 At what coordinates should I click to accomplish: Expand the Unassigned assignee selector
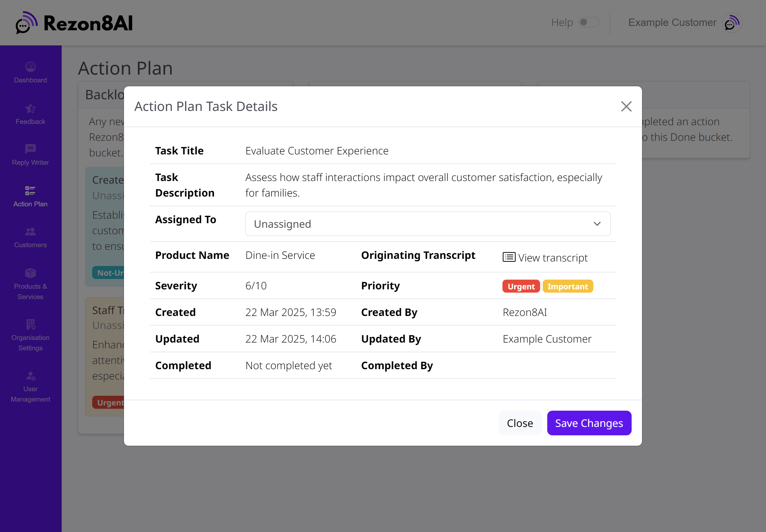click(428, 224)
